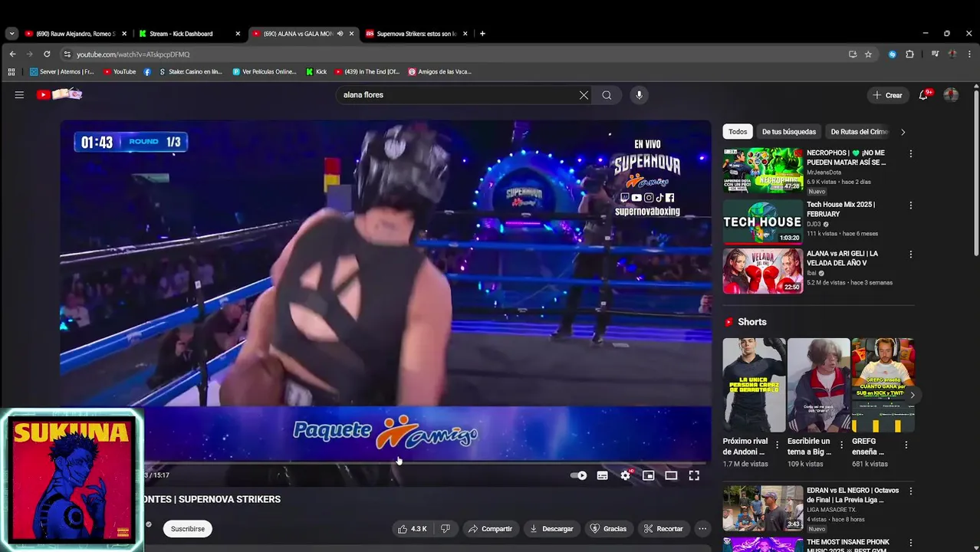Open the Kick bookmark

316,72
